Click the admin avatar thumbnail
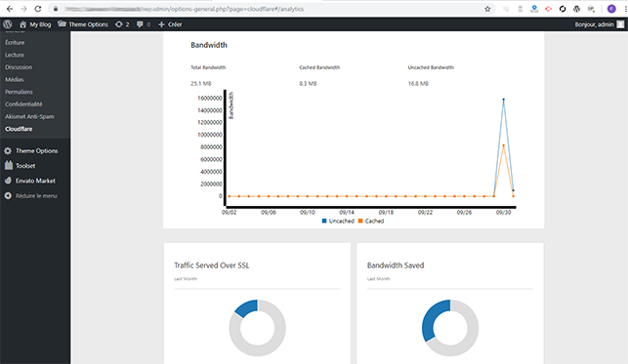The image size is (628, 364). pyautogui.click(x=620, y=24)
